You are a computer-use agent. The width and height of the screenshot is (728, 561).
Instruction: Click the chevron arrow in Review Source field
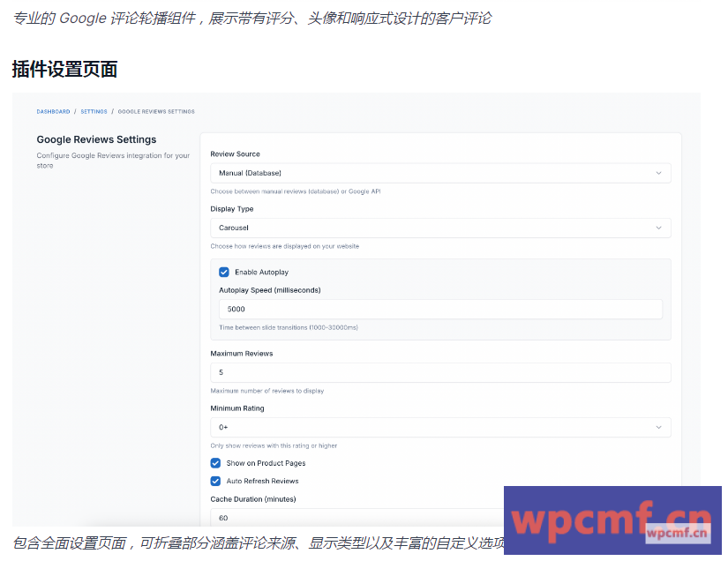pyautogui.click(x=658, y=173)
